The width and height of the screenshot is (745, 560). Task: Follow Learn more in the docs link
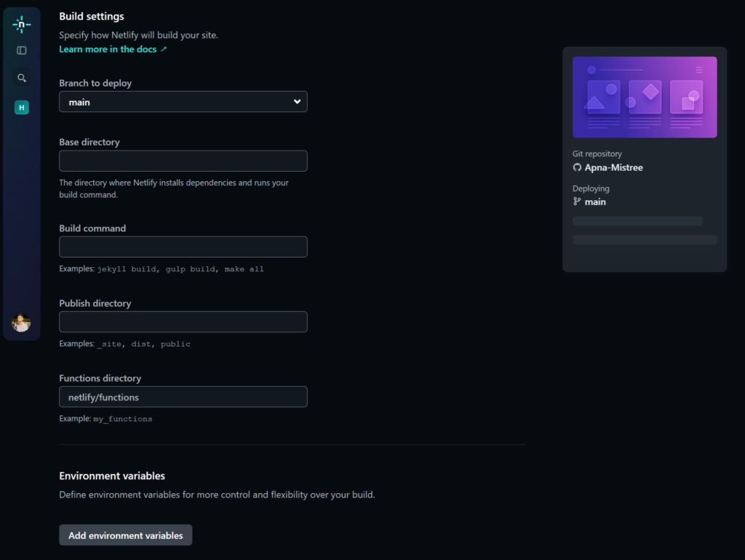(113, 49)
